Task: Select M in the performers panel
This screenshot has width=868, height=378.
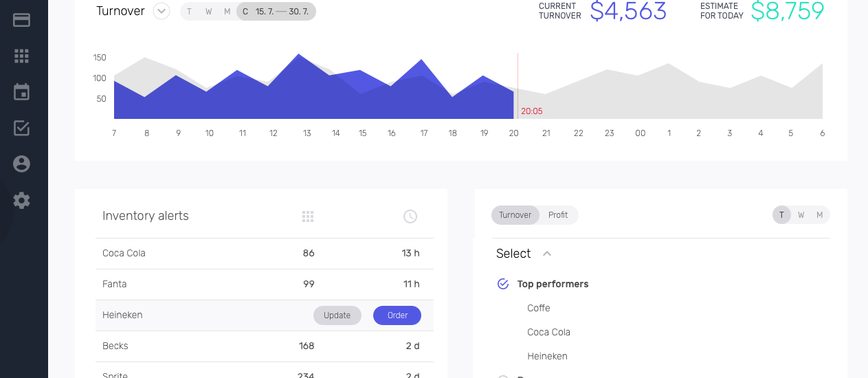Action: 819,215
